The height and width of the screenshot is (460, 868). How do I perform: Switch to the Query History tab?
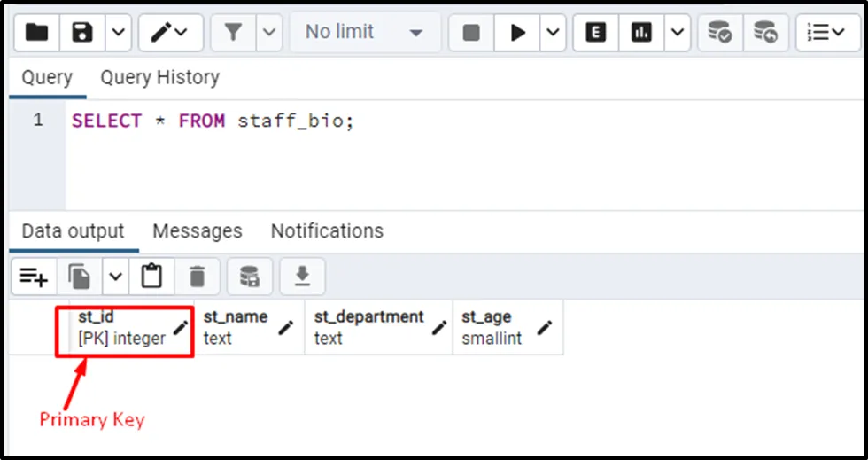pos(159,78)
